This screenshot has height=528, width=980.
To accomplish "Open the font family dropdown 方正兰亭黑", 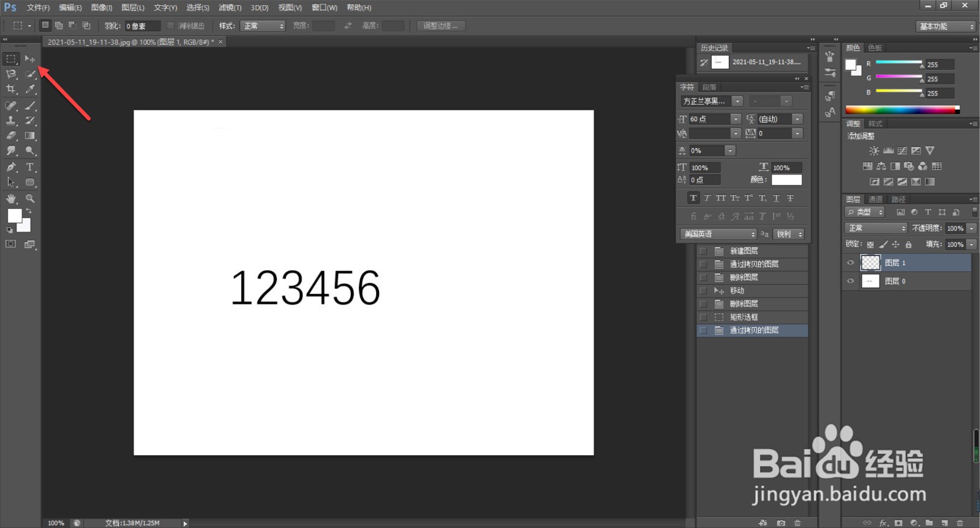I will [x=737, y=101].
